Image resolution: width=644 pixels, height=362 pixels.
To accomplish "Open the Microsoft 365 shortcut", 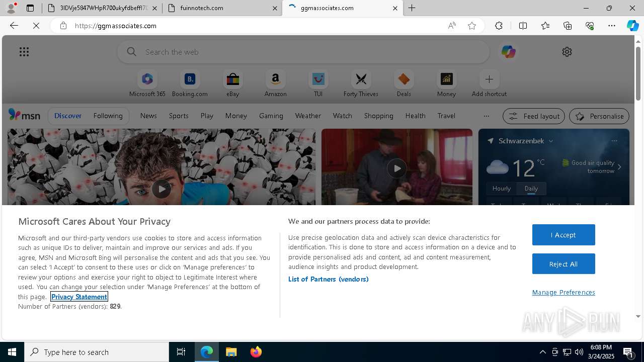I will click(x=147, y=83).
